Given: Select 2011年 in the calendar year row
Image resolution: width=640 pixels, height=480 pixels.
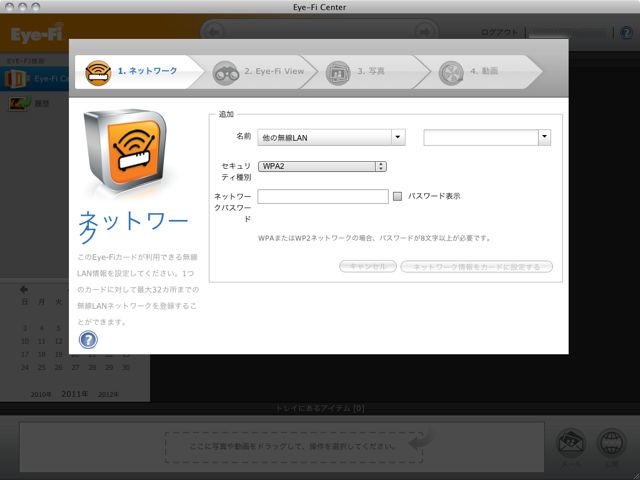Looking at the screenshot, I should pos(74,394).
